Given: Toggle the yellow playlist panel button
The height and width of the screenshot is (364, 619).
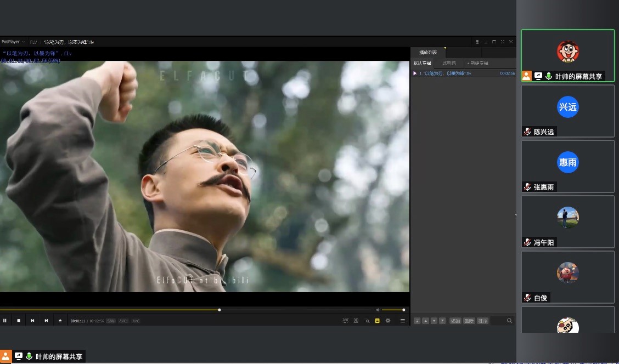Looking at the screenshot, I should (377, 321).
